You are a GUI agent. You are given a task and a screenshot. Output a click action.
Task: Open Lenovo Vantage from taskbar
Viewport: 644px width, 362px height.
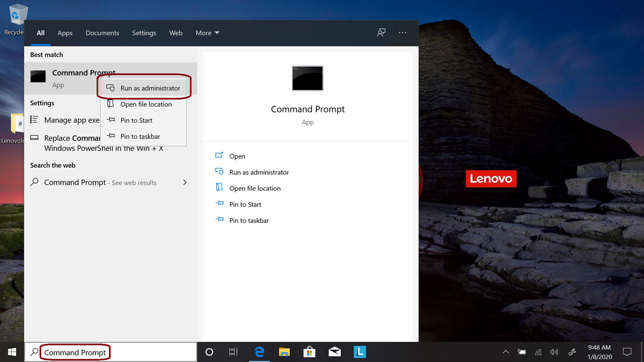pos(360,352)
